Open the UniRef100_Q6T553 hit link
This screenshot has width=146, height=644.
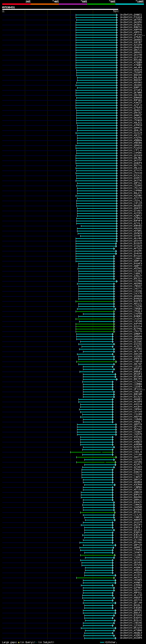click(x=131, y=20)
